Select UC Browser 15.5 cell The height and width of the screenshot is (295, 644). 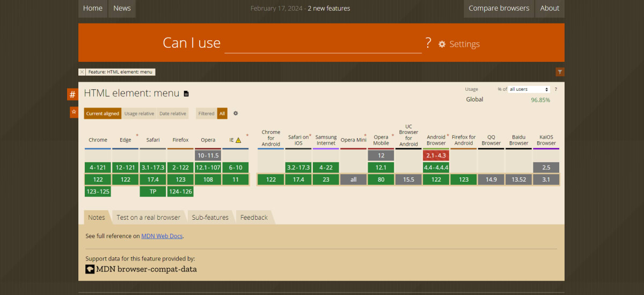point(408,179)
